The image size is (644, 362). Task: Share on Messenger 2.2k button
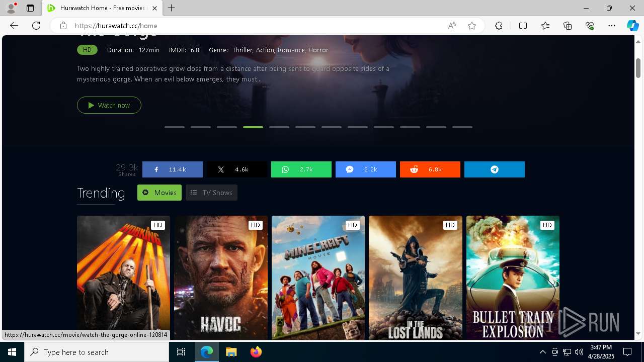coord(366,169)
